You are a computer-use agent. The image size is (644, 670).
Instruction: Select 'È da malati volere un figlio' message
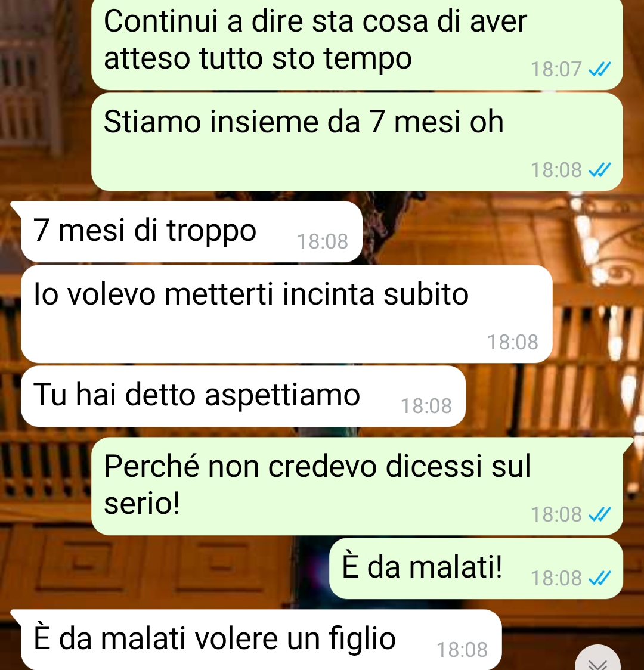coord(261,640)
